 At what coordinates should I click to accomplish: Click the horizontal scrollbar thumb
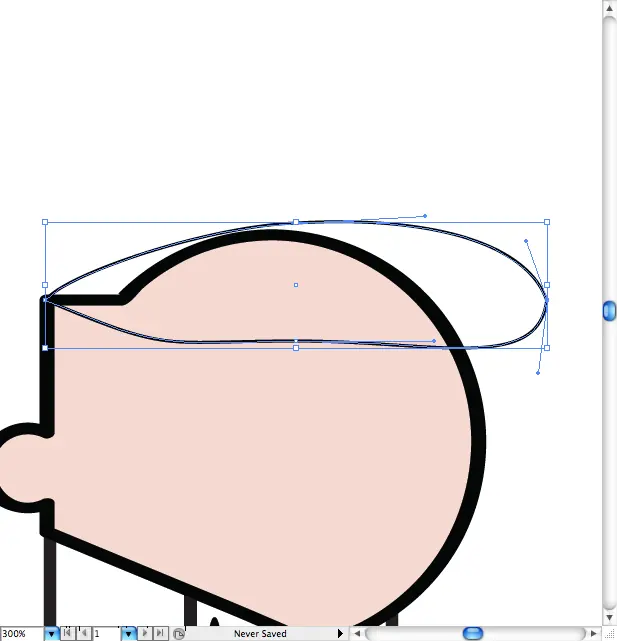tap(473, 634)
